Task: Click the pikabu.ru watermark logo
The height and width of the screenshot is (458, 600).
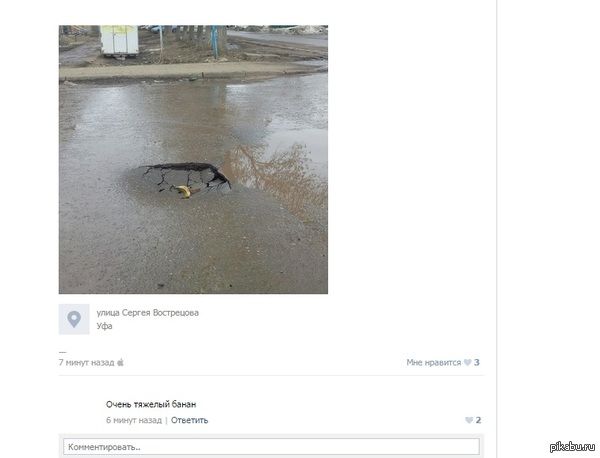Action: tap(572, 447)
